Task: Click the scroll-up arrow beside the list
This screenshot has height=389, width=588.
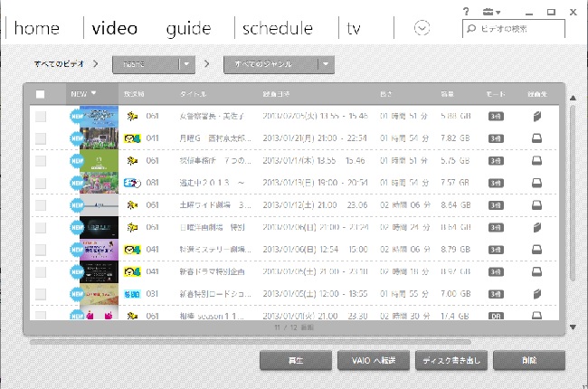Action: (x=573, y=98)
